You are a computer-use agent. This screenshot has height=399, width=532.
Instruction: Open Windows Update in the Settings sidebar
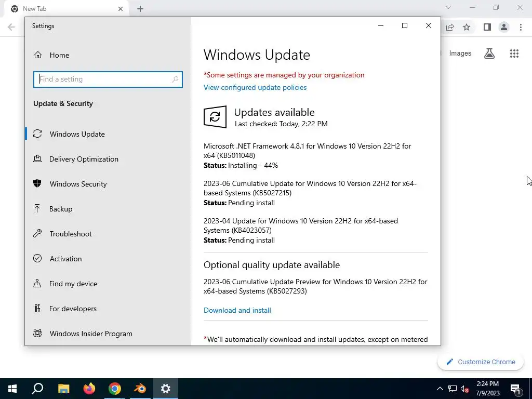pyautogui.click(x=77, y=134)
